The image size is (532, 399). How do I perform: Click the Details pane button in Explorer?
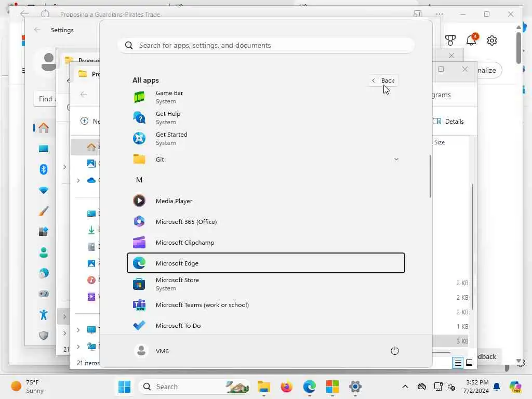click(x=448, y=121)
